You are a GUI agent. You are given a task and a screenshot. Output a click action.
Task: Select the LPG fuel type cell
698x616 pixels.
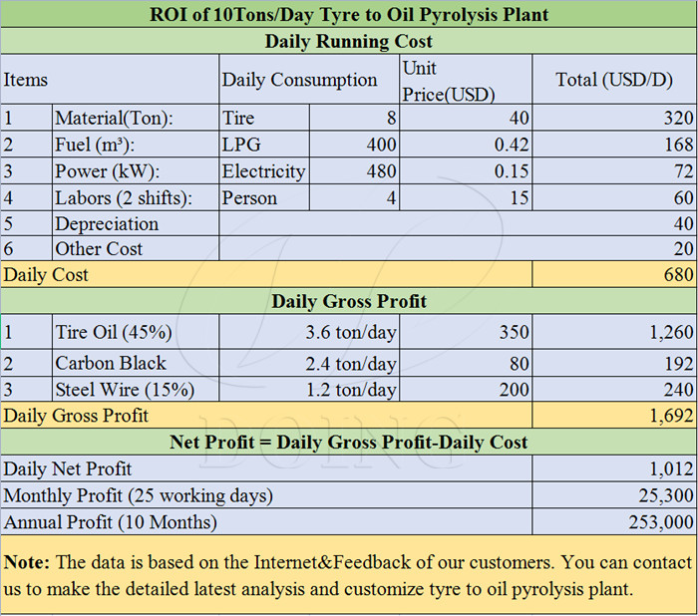pyautogui.click(x=241, y=146)
